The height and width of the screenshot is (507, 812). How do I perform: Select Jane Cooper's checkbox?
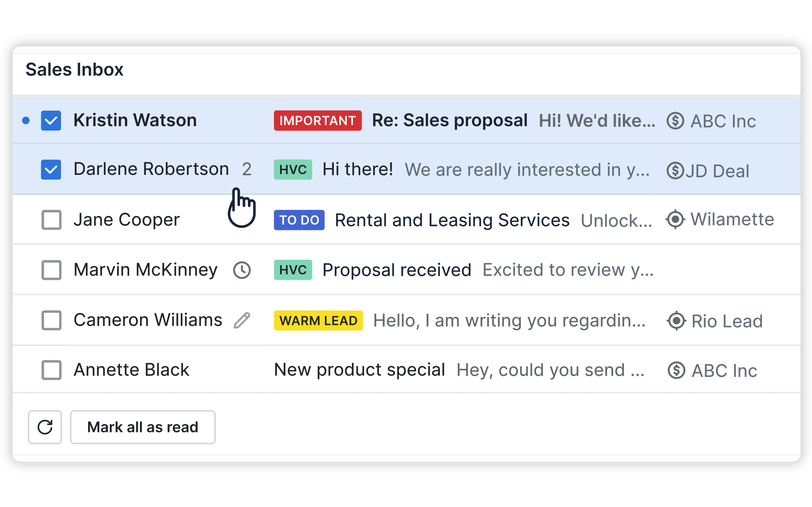[51, 220]
